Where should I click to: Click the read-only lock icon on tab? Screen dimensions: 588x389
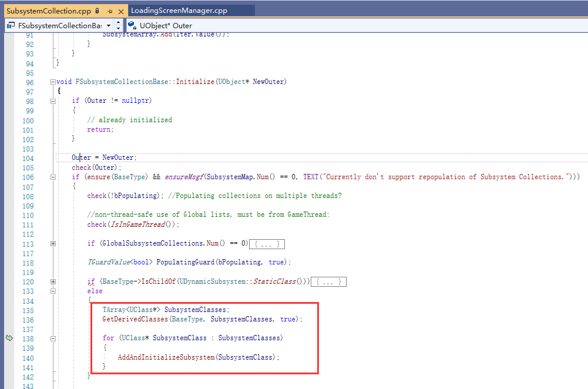coord(97,11)
